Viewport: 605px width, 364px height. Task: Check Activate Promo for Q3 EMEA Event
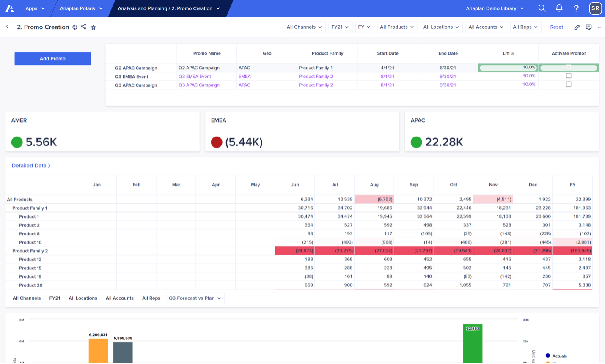click(569, 76)
